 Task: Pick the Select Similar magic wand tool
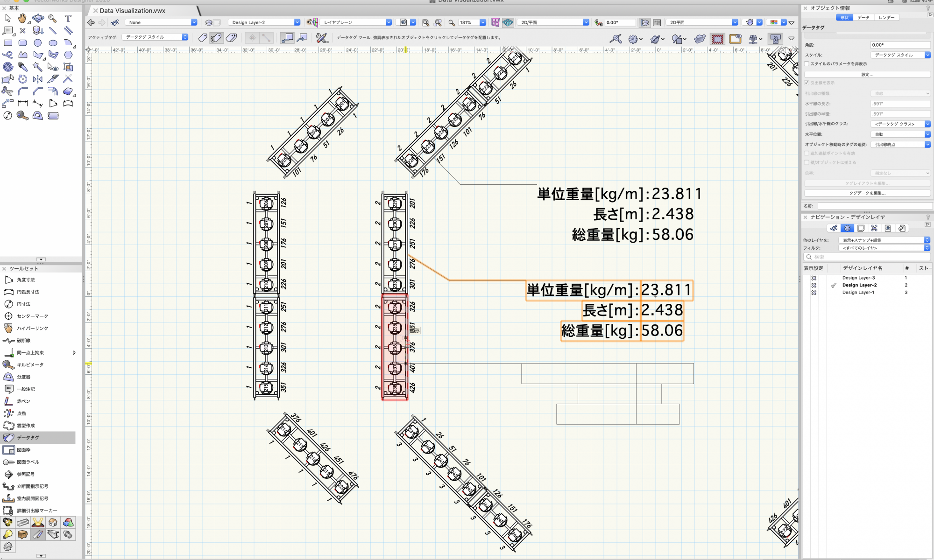(38, 67)
